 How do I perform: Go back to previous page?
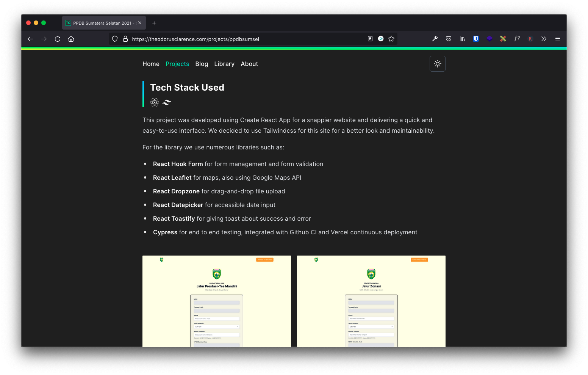pyautogui.click(x=30, y=39)
